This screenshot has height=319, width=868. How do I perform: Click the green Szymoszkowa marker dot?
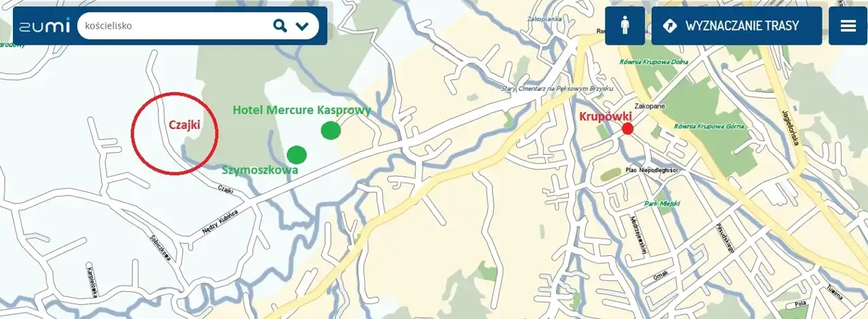click(x=296, y=155)
